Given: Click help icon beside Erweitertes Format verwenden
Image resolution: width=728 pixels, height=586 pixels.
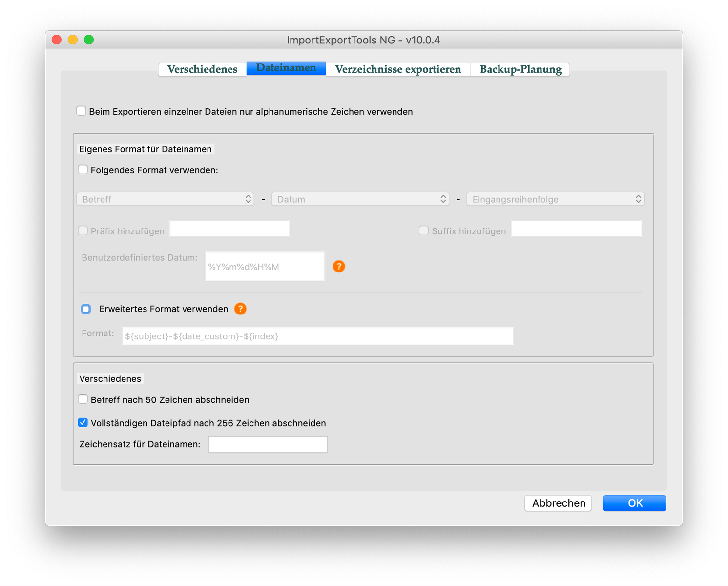Looking at the screenshot, I should tap(240, 309).
